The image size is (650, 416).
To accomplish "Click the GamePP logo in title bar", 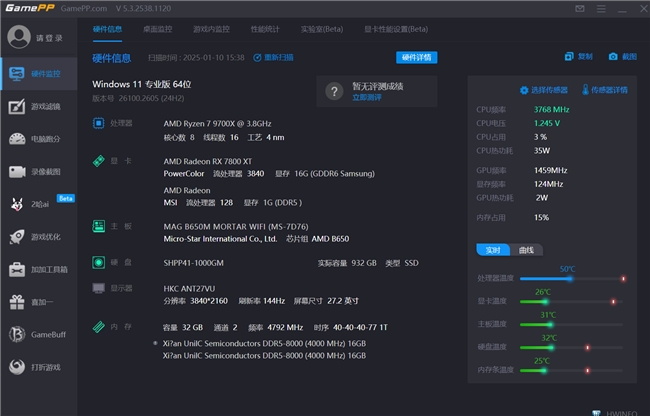I will (x=30, y=8).
